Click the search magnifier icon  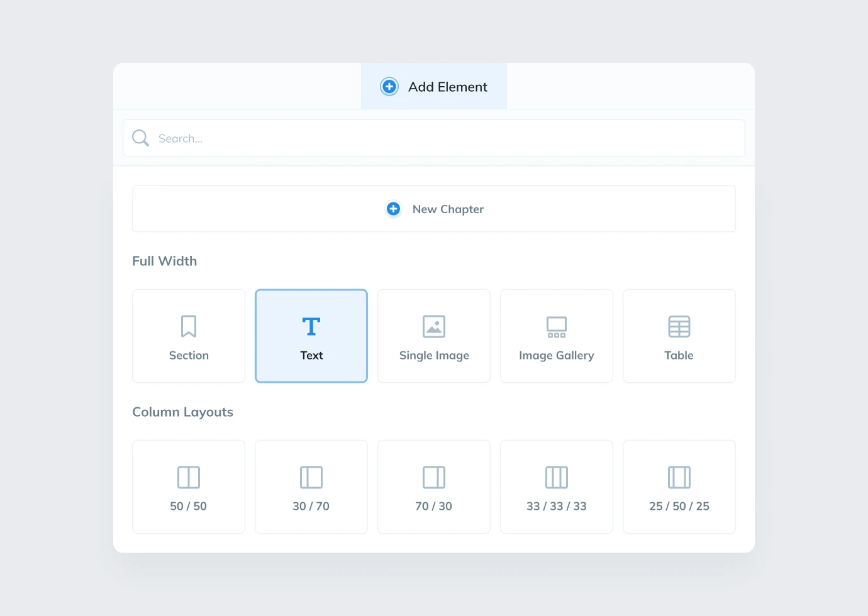click(140, 138)
